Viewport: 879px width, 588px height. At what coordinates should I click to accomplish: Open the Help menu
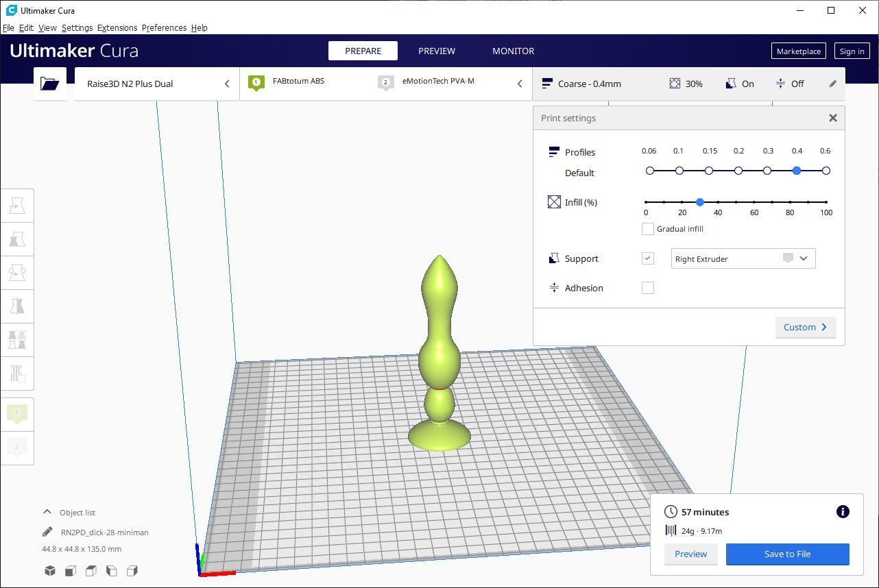tap(200, 27)
